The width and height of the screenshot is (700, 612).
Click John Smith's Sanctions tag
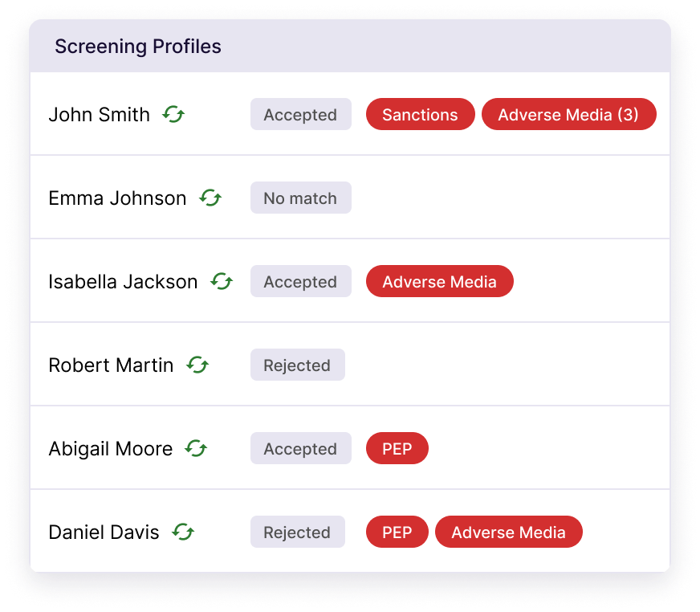pos(420,115)
